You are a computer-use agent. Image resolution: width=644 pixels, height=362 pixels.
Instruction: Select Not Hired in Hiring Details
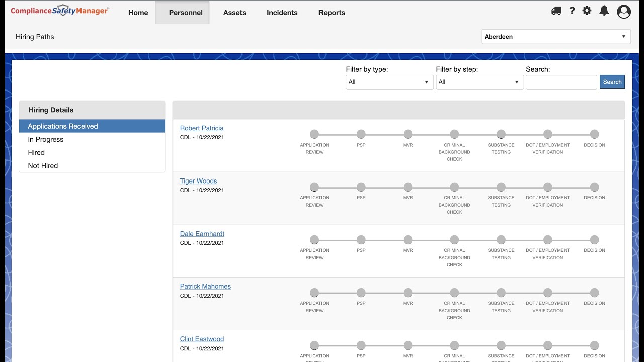click(92, 165)
